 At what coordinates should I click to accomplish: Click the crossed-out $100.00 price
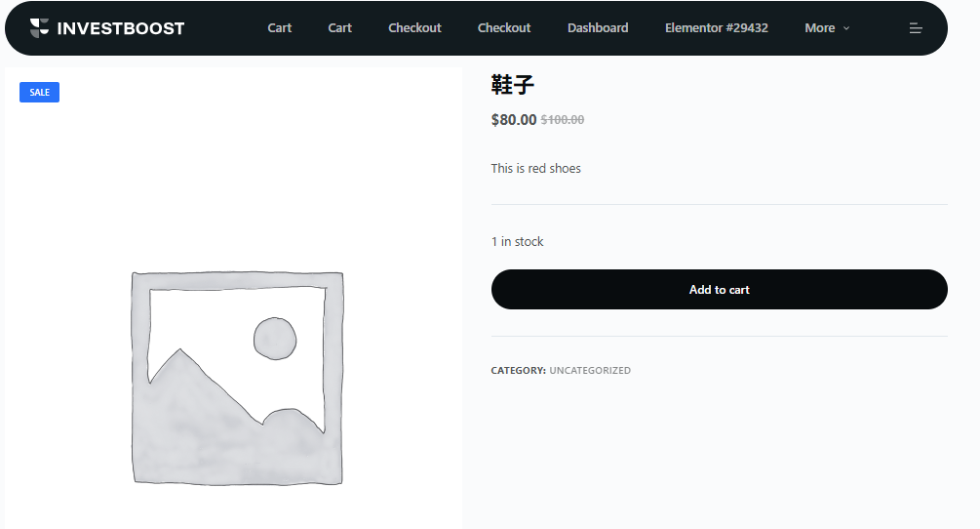click(x=563, y=120)
